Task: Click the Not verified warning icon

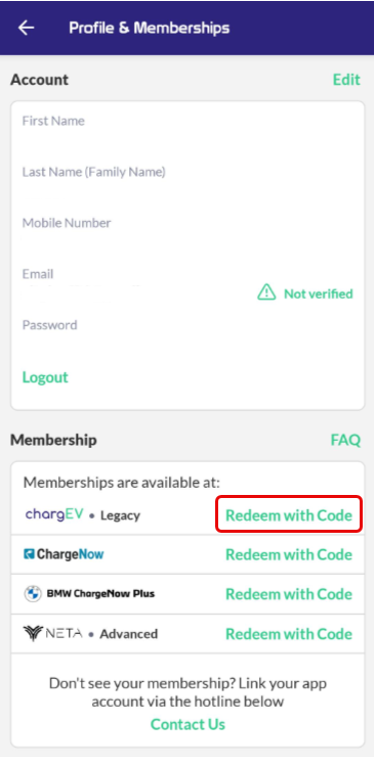Action: click(x=266, y=293)
